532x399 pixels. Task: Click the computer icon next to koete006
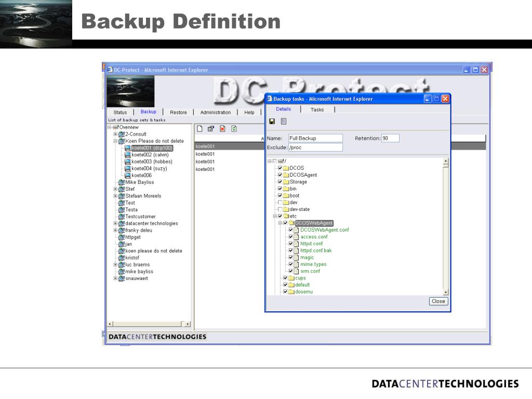128,175
